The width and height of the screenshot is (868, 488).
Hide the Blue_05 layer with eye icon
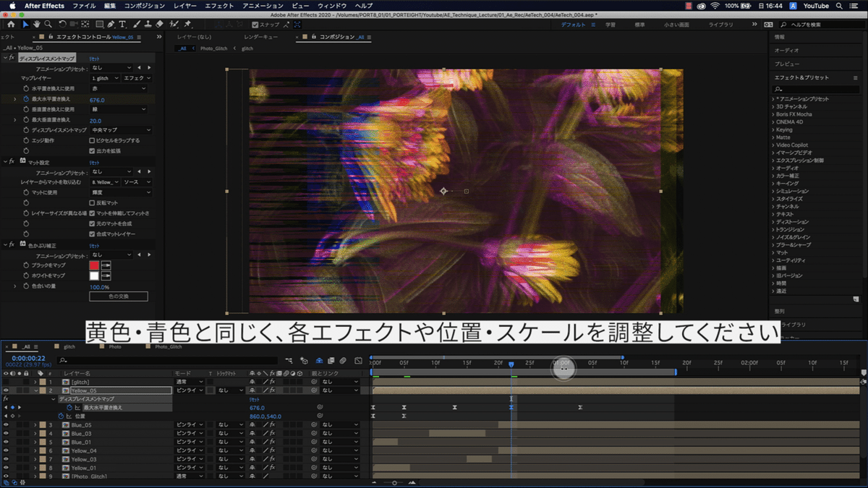pyautogui.click(x=6, y=424)
